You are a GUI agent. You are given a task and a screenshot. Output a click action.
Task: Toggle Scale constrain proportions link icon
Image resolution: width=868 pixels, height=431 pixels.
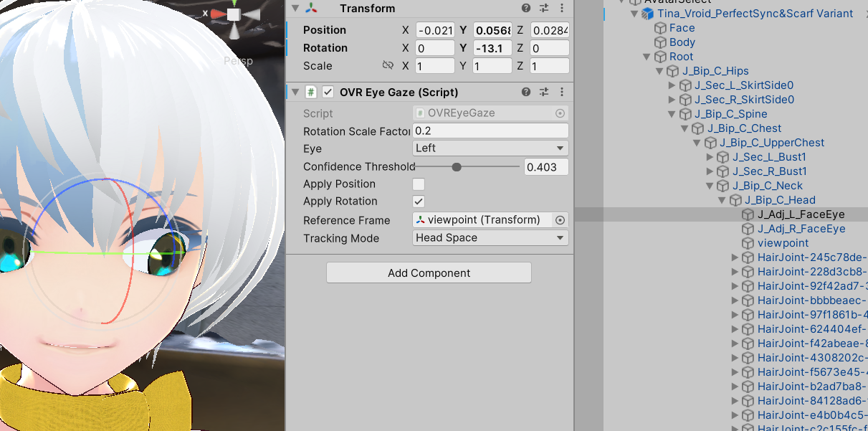click(x=388, y=66)
